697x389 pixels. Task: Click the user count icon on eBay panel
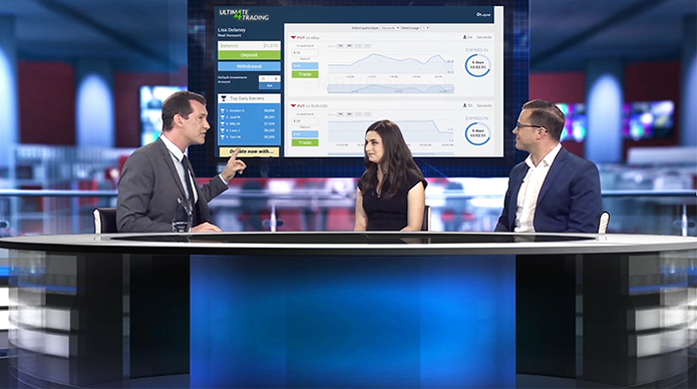tap(465, 37)
